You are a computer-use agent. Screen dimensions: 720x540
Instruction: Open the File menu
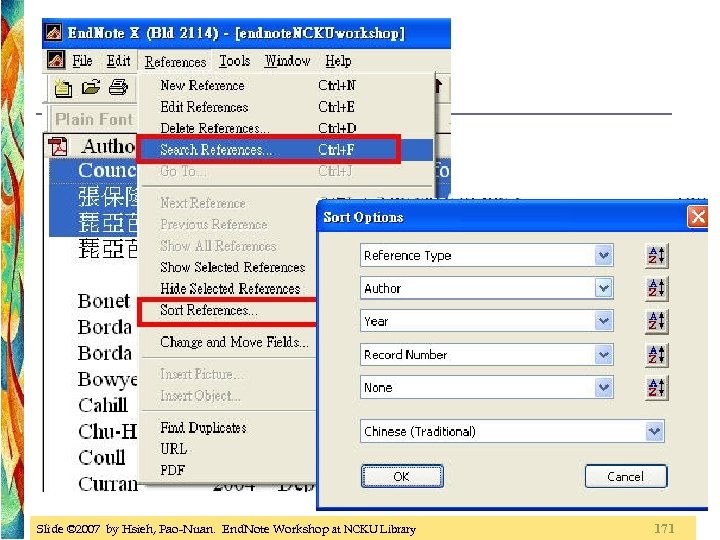pos(82,61)
